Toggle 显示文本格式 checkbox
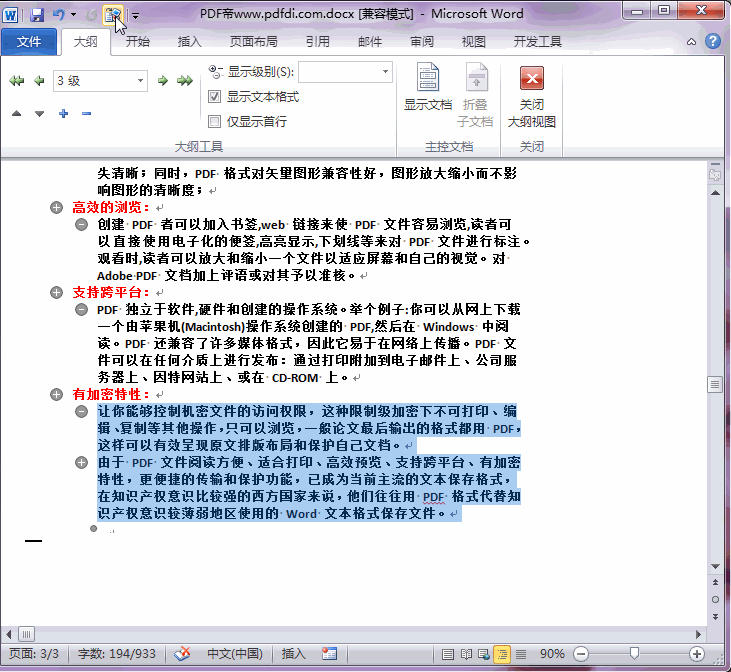Image resolution: width=731 pixels, height=672 pixels. click(214, 97)
